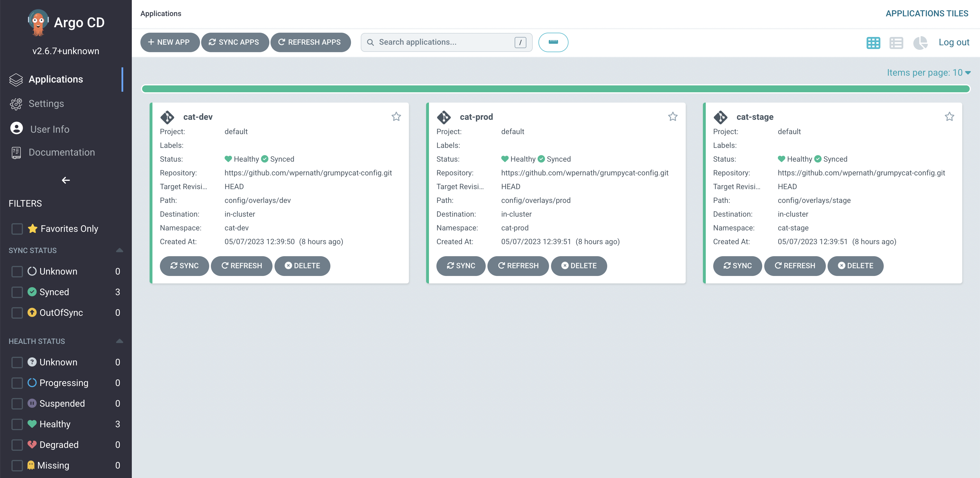The height and width of the screenshot is (478, 980).
Task: Switch to the tiles grid view icon
Action: pos(873,43)
